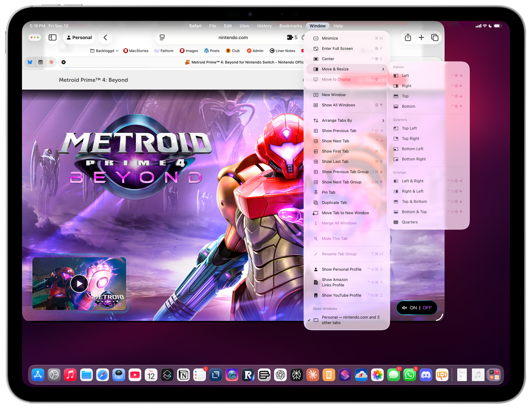Turn page sound OFF with the ON/OFF toggle

[427, 308]
